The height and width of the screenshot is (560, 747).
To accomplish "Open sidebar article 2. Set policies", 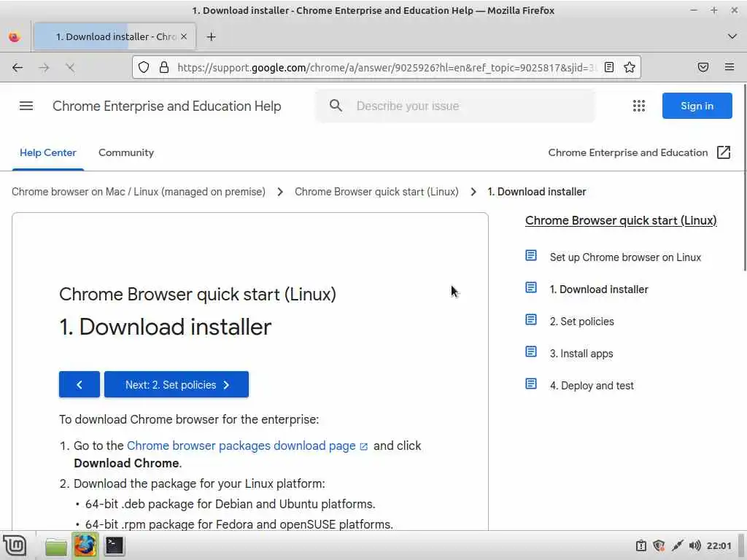I will [581, 322].
